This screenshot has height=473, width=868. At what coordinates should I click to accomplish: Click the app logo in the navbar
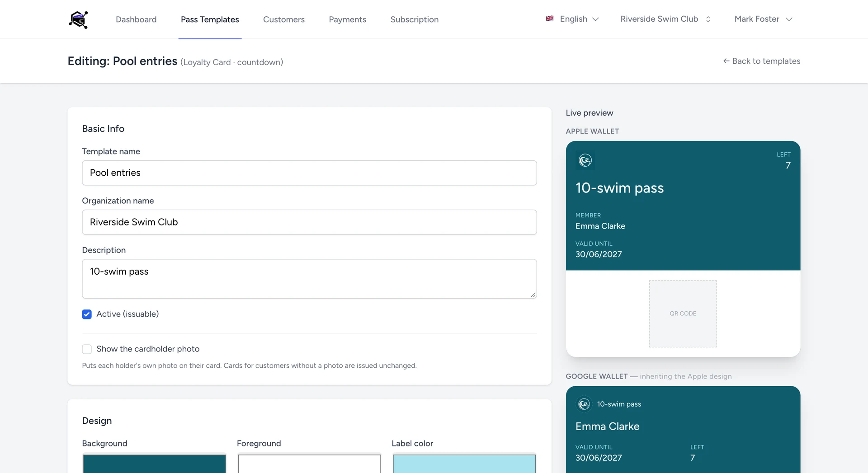coord(78,19)
